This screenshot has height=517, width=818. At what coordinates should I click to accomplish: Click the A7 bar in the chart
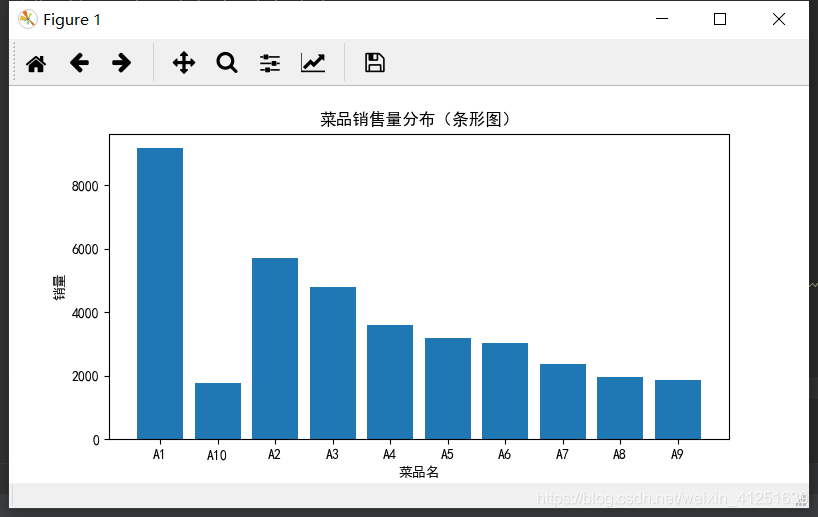coord(563,402)
